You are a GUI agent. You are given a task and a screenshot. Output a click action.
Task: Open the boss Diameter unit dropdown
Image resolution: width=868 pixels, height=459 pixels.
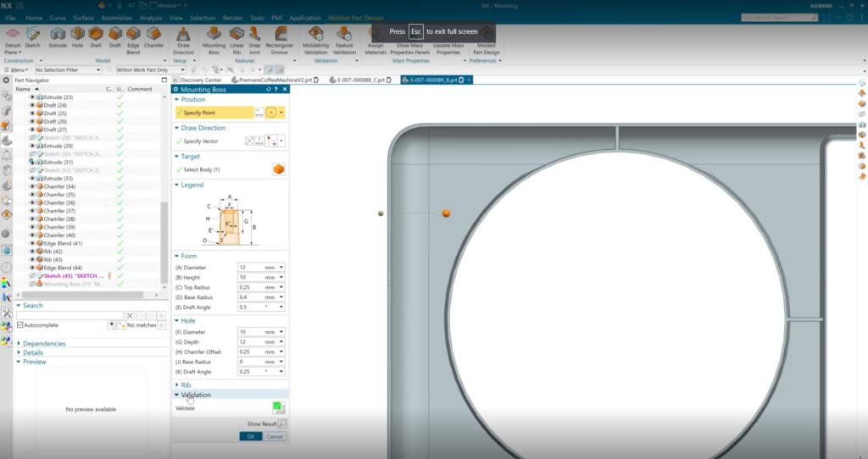tap(281, 268)
